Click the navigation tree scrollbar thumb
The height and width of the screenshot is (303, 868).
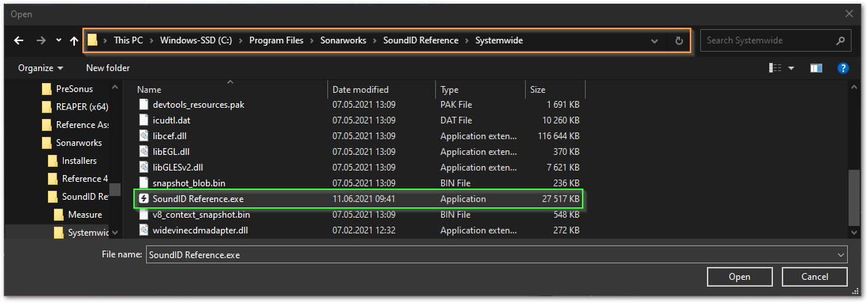[115, 189]
